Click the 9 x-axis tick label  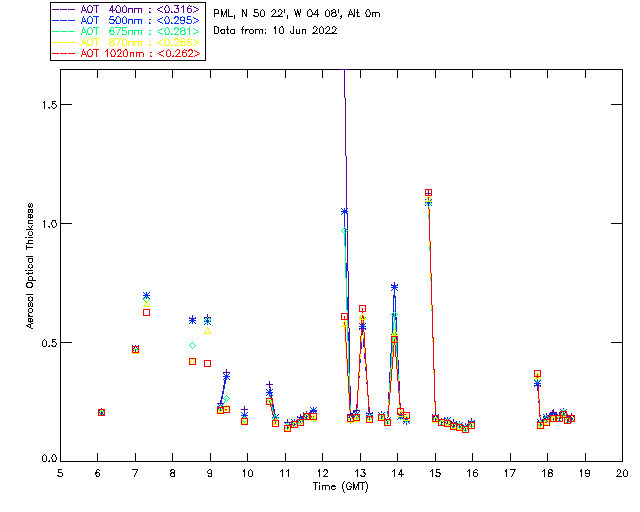[x=210, y=473]
